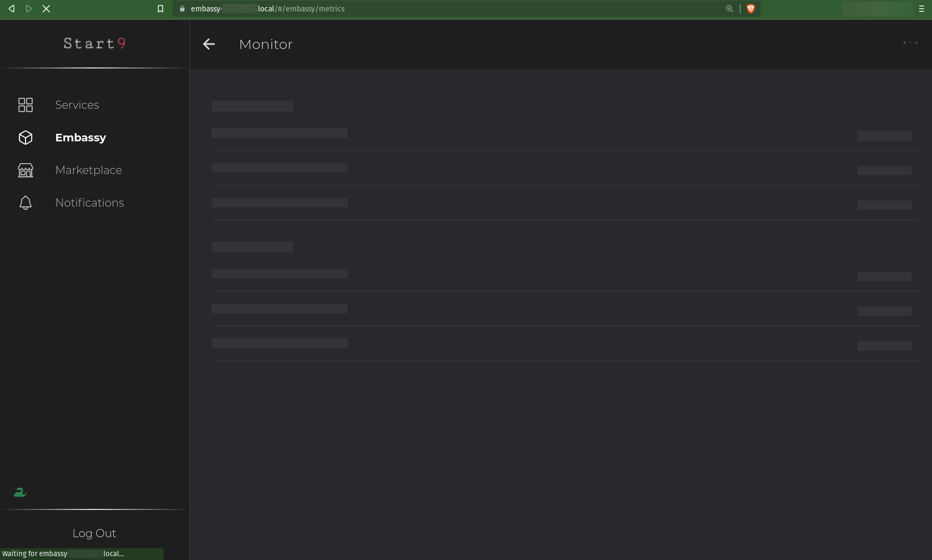Image resolution: width=932 pixels, height=560 pixels.
Task: Go back using the Monitor back arrow
Action: click(209, 44)
